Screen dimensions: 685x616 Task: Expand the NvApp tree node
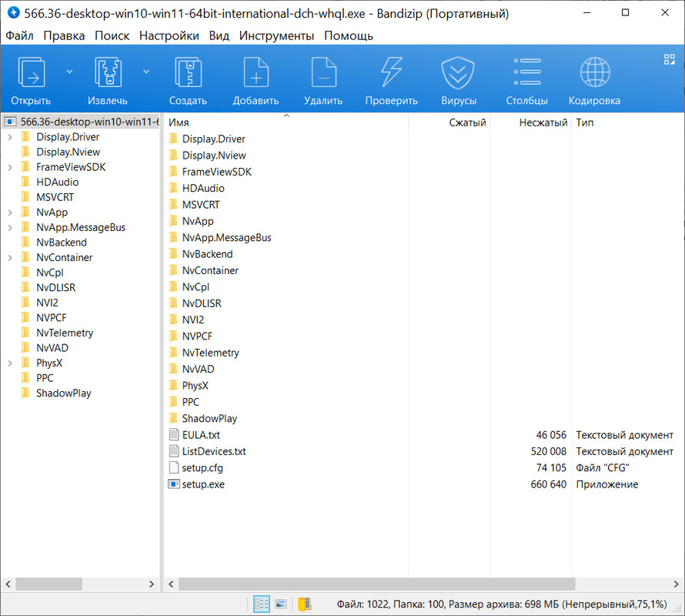click(10, 213)
